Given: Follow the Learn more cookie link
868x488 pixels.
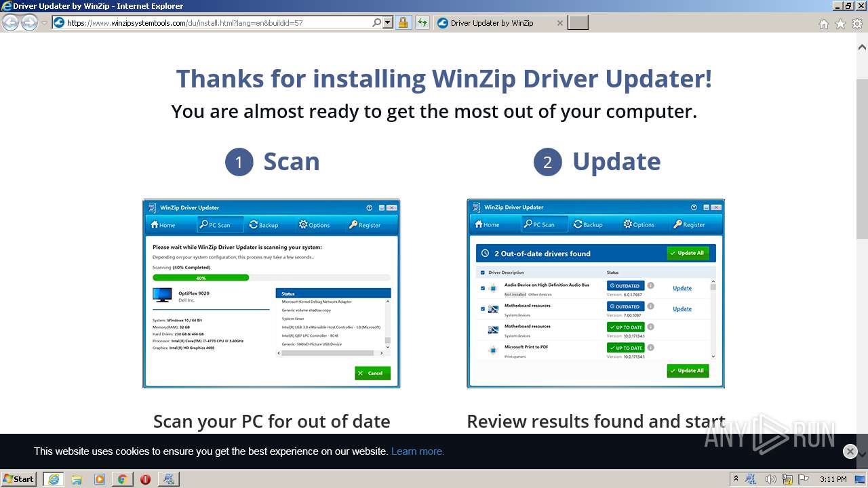Looking at the screenshot, I should tap(418, 451).
